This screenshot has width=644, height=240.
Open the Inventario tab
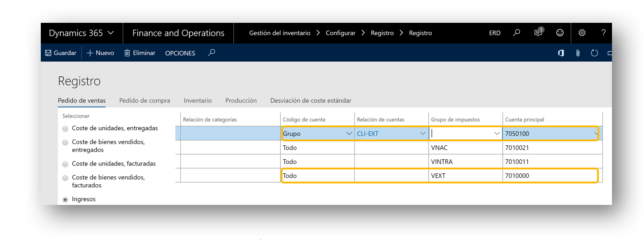point(197,100)
